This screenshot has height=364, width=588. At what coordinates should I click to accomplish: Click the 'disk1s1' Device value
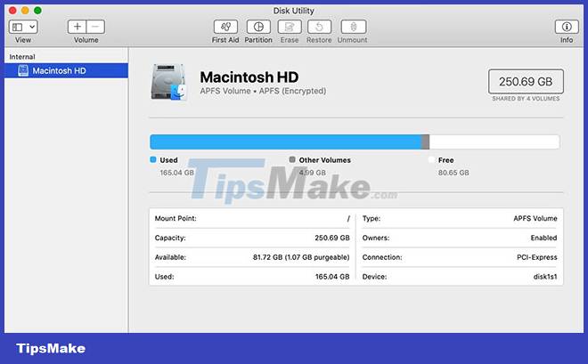[545, 277]
